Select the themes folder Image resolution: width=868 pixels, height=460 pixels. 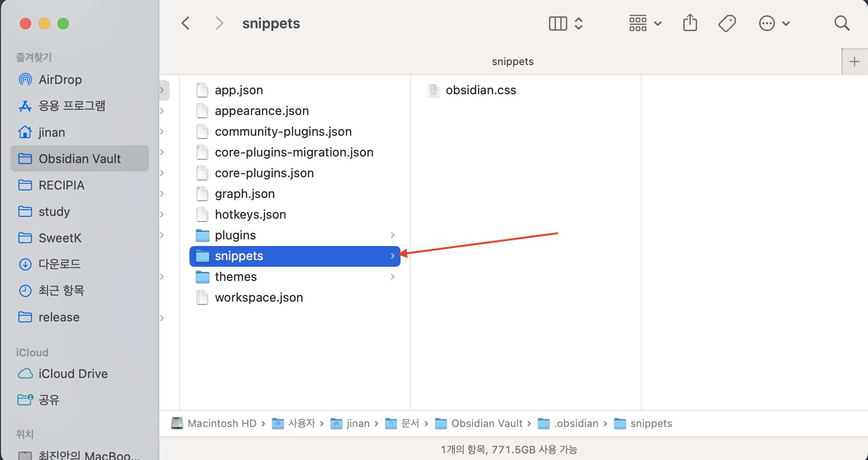pyautogui.click(x=295, y=277)
